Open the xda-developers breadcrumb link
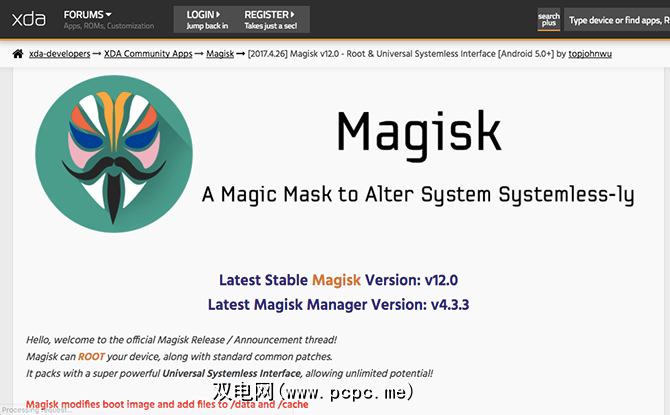 click(x=59, y=54)
